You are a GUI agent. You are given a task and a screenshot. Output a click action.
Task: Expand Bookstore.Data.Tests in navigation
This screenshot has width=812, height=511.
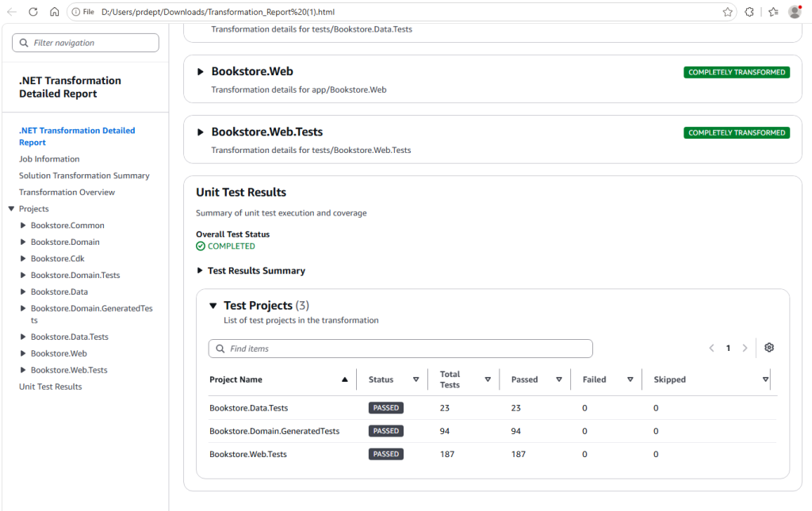coord(23,337)
